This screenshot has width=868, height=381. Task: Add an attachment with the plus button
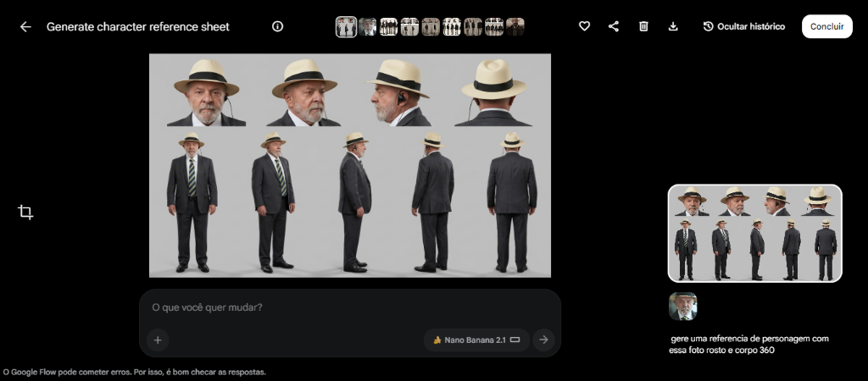[x=158, y=340]
